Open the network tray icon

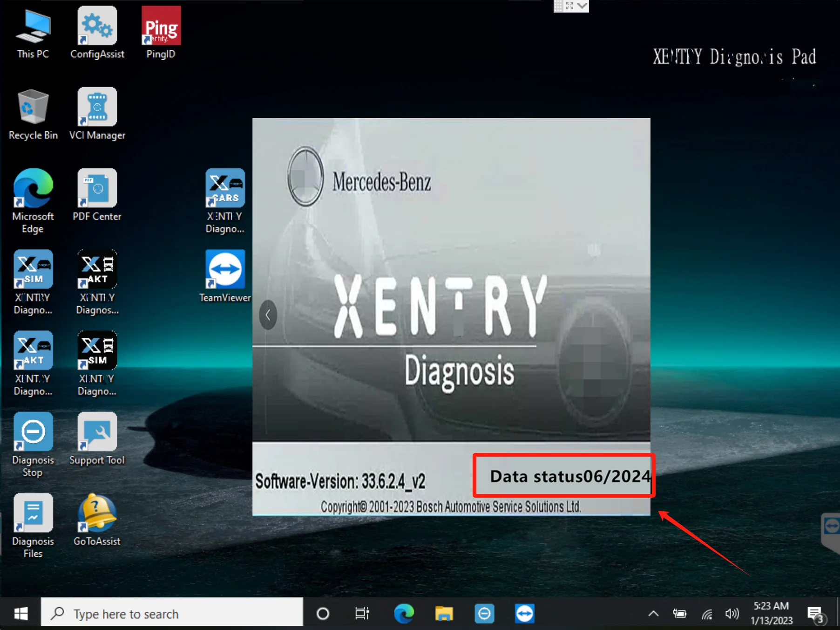(x=707, y=615)
